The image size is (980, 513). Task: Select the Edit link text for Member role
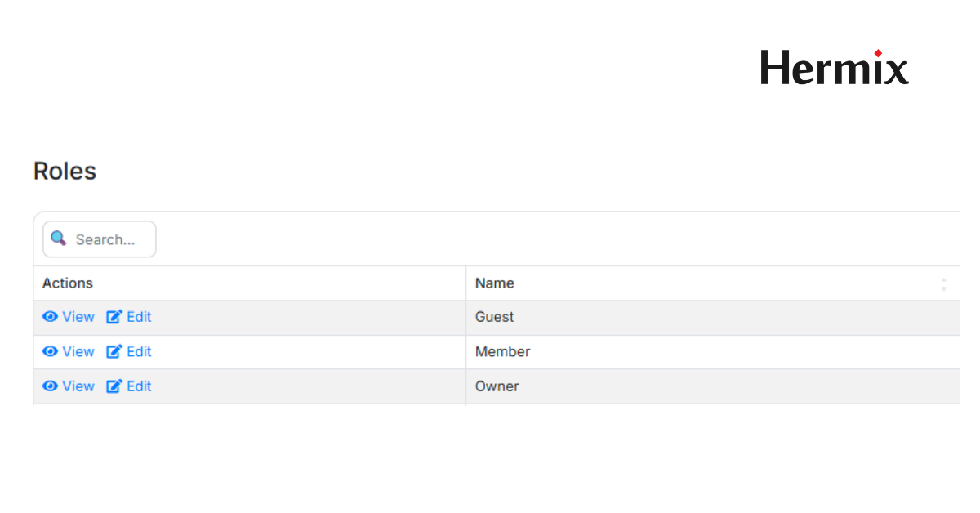click(x=139, y=351)
